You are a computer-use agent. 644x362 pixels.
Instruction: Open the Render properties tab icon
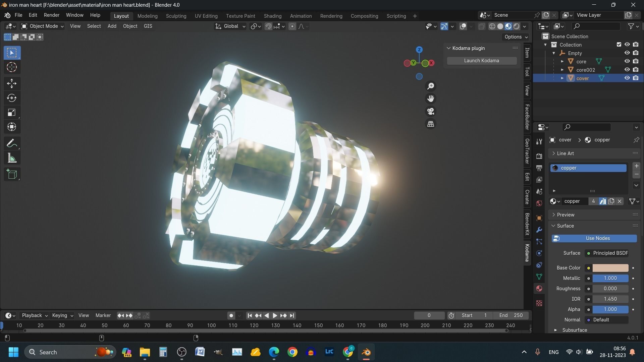(539, 156)
